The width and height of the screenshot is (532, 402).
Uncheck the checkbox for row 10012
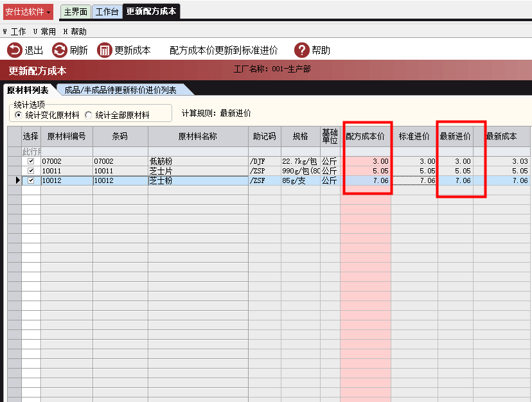(x=31, y=180)
